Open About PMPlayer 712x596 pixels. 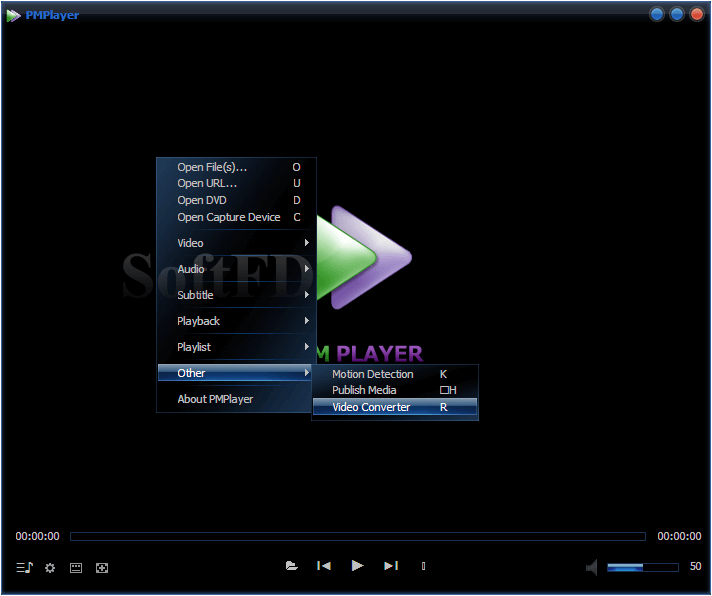(236, 399)
